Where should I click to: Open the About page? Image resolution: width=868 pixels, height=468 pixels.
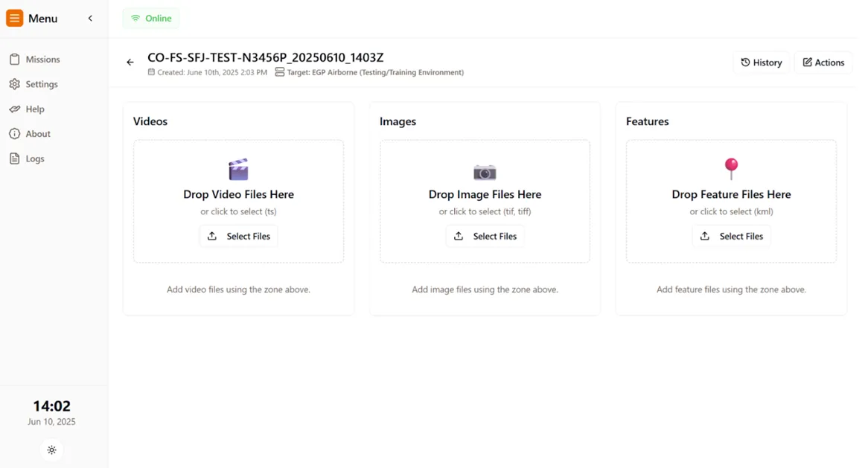click(37, 134)
